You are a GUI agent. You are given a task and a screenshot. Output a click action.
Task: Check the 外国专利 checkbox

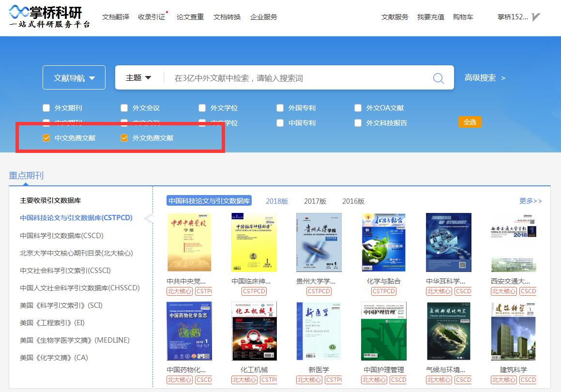pyautogui.click(x=280, y=107)
